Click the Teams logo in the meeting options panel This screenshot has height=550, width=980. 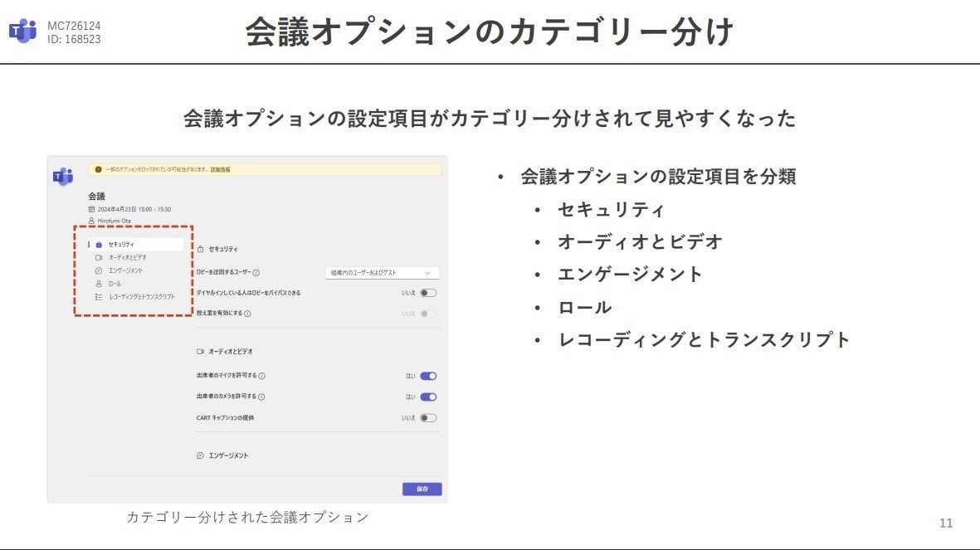[x=63, y=176]
